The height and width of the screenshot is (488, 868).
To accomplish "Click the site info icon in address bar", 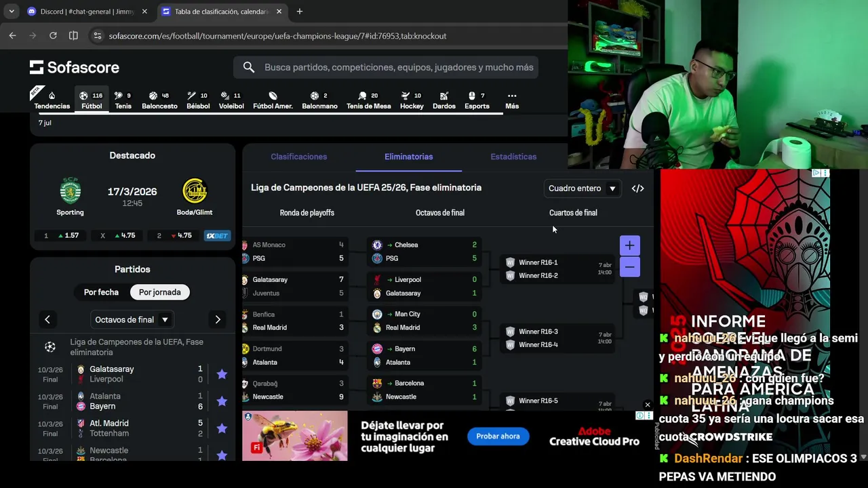I will coord(97,36).
